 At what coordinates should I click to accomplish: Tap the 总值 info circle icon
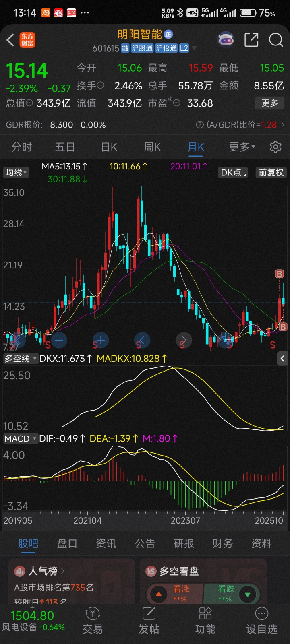[29, 103]
